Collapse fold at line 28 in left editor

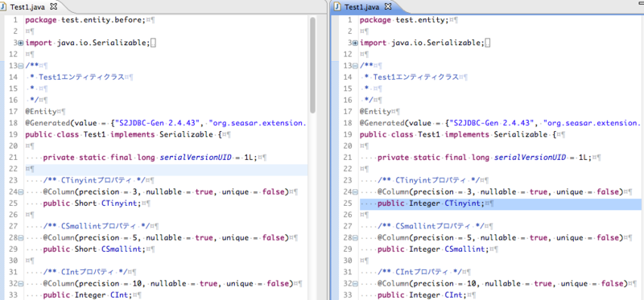tap(21, 237)
